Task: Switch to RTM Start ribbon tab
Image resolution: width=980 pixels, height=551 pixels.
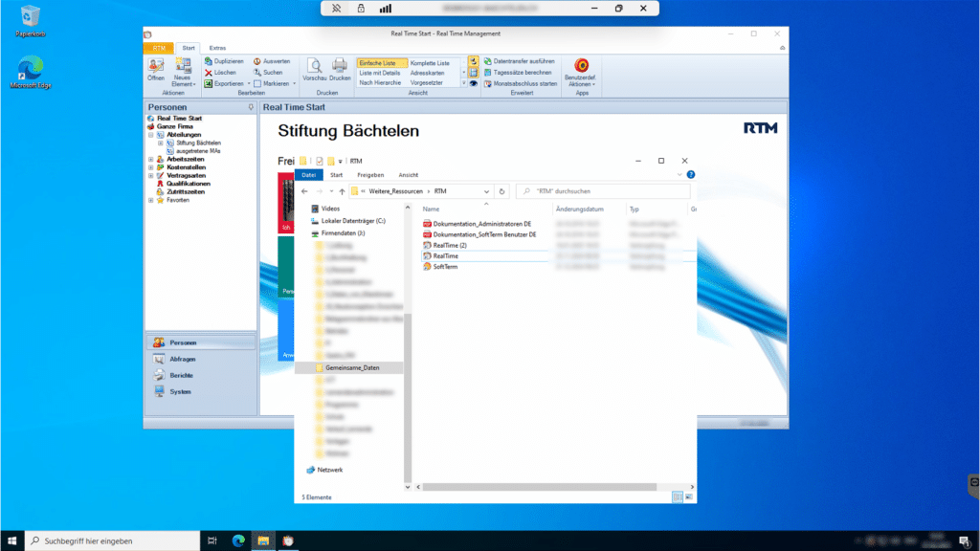Action: (x=189, y=48)
